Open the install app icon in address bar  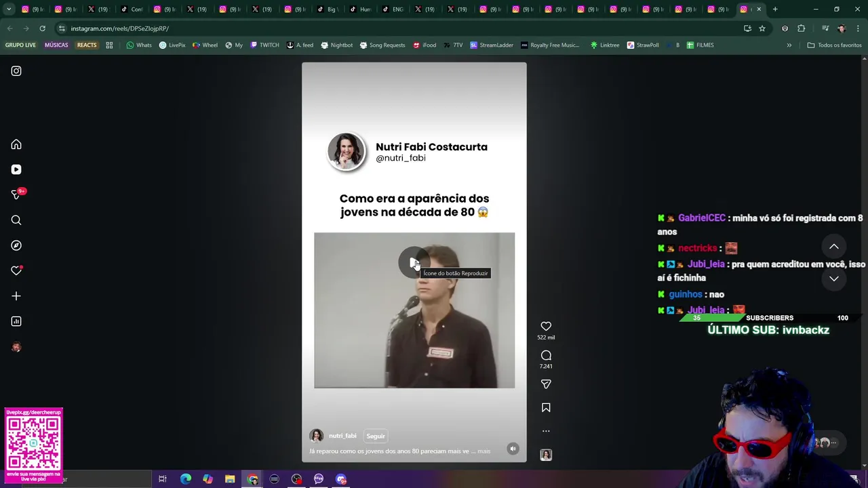point(747,28)
